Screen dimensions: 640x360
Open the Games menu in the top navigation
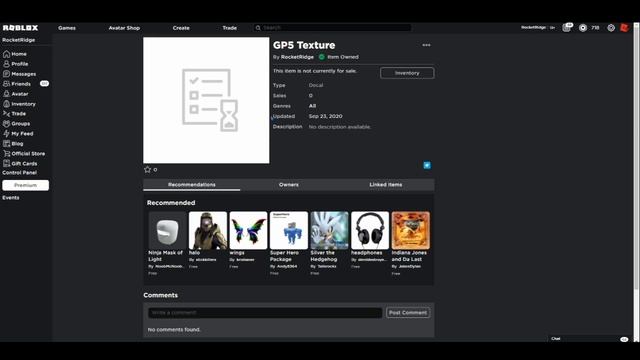67,28
